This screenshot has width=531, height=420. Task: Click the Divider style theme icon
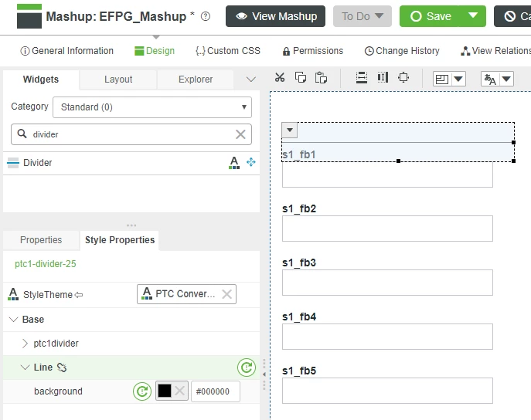tap(234, 163)
